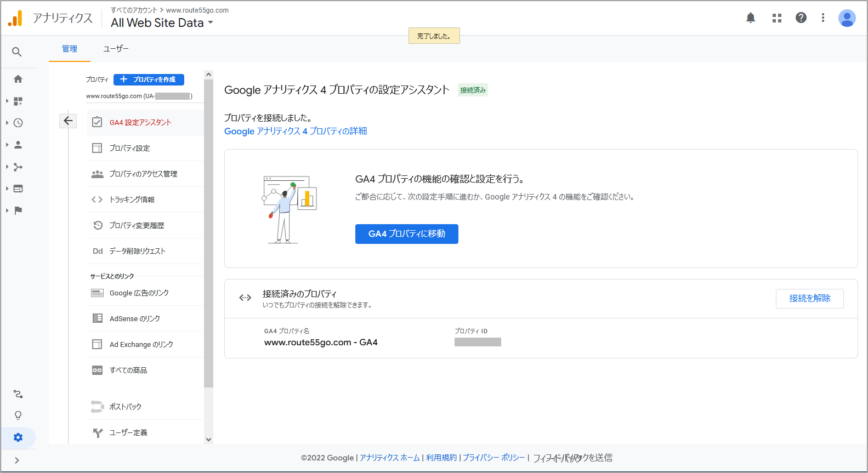Expand the Audience section arrow
Screen dimensions: 868x473
pos(7,145)
